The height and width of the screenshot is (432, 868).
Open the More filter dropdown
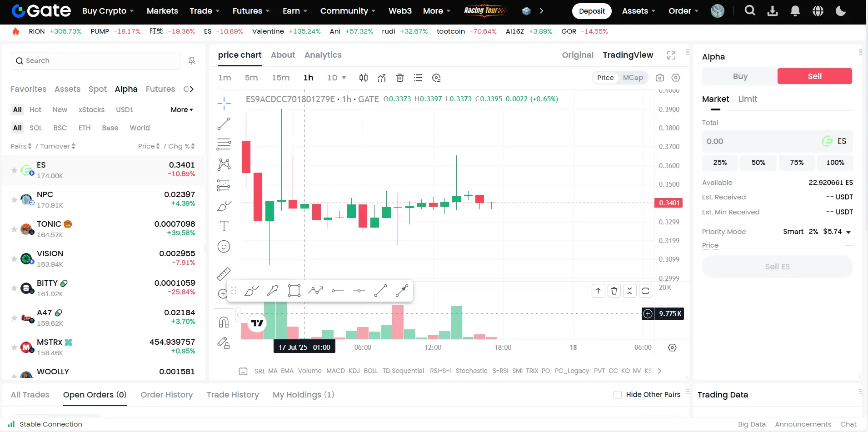click(182, 109)
